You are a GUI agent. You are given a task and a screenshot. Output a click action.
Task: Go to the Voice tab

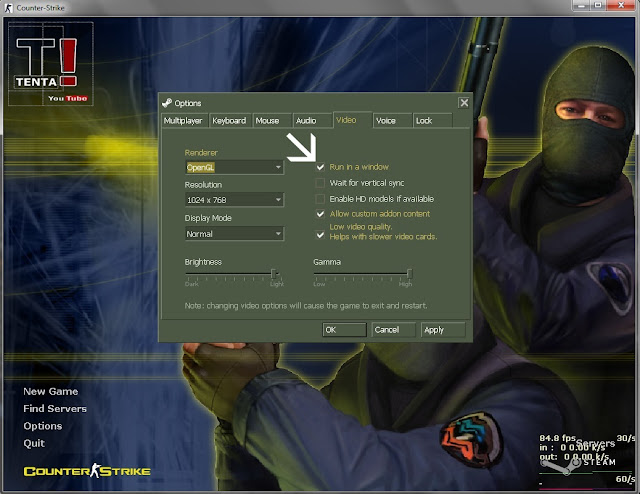click(x=392, y=120)
